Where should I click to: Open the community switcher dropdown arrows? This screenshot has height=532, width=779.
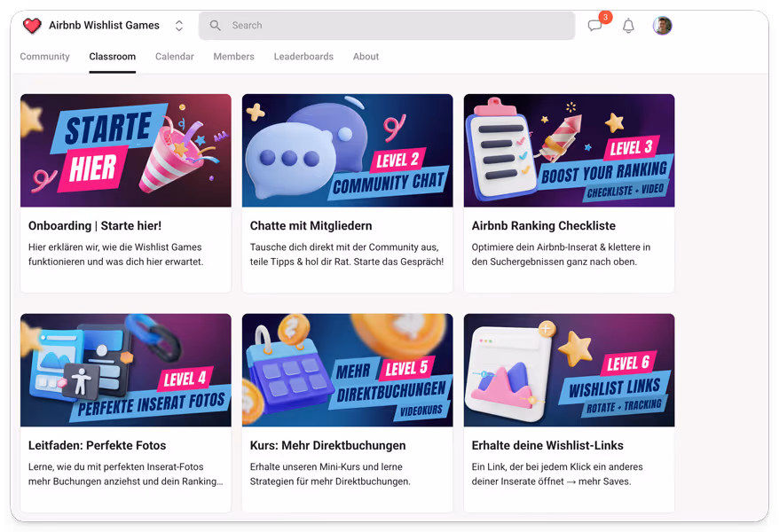[178, 25]
